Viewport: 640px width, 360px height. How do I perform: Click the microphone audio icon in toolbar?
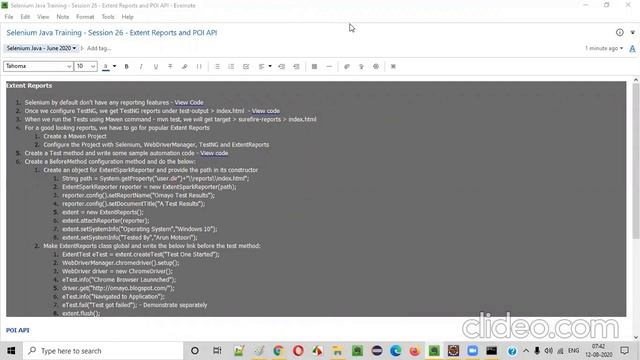(361, 67)
